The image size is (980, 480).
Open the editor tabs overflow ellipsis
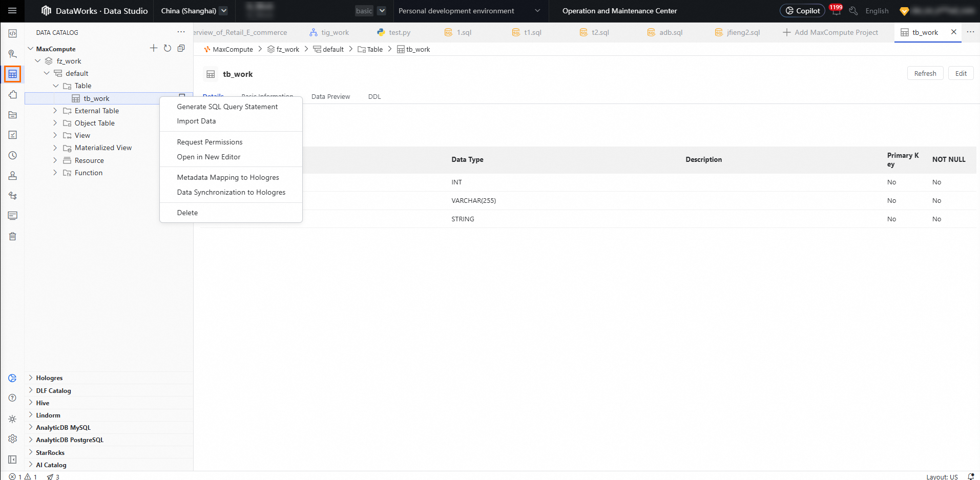[970, 32]
